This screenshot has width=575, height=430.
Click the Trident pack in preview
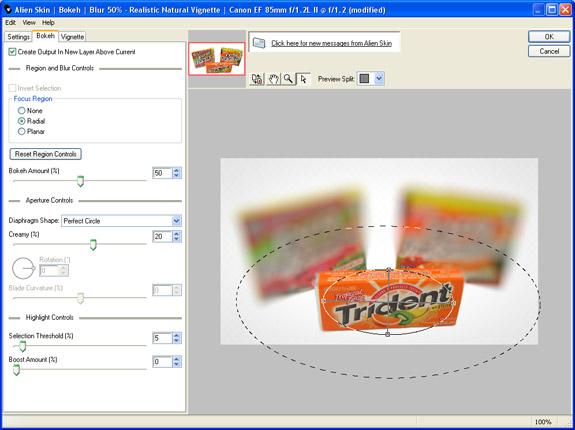tap(390, 300)
